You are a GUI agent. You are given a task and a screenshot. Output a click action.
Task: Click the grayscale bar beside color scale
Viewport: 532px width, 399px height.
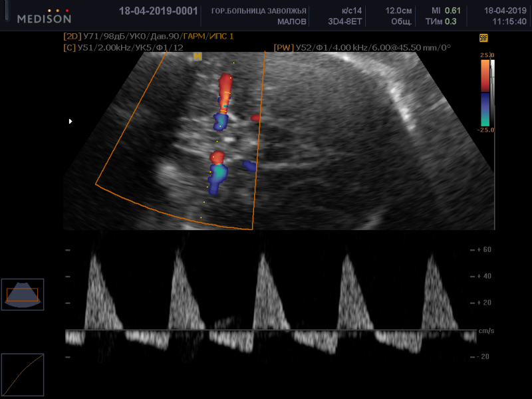(x=493, y=93)
